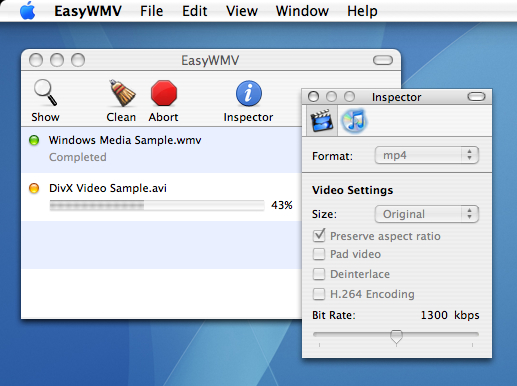Toggle the Preserve aspect ratio checkbox
The height and width of the screenshot is (386, 517).
tap(319, 236)
